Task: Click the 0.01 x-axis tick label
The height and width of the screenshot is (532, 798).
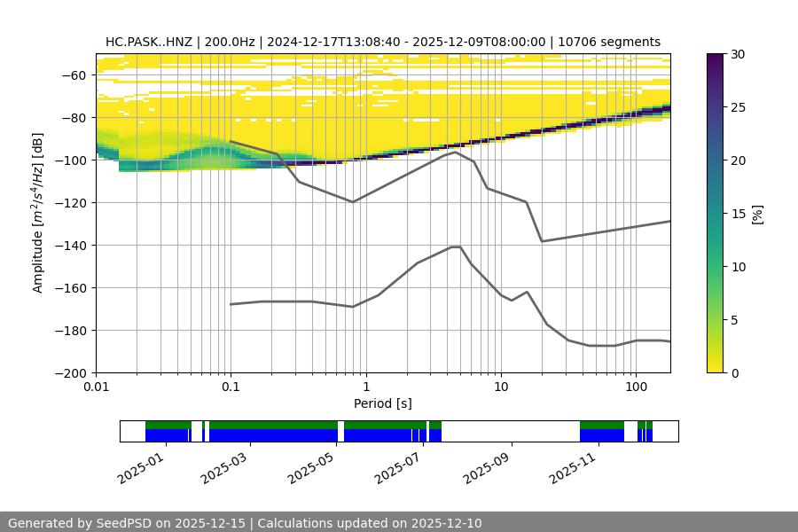Action: [97, 387]
